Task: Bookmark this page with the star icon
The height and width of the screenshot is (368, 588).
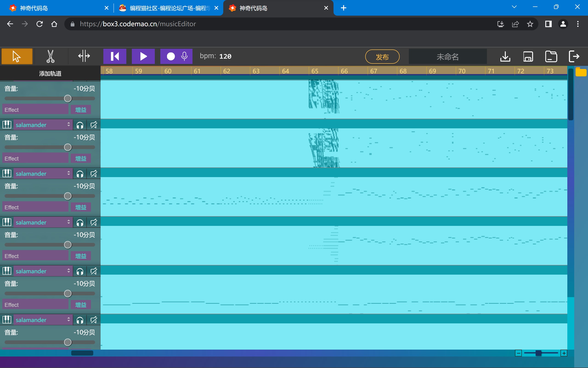Action: click(x=530, y=24)
